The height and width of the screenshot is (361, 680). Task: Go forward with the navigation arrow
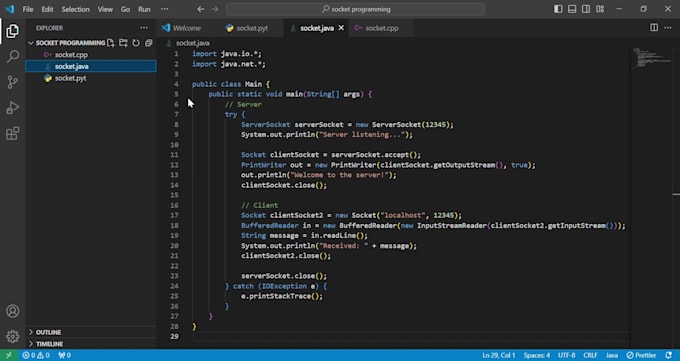click(x=215, y=9)
